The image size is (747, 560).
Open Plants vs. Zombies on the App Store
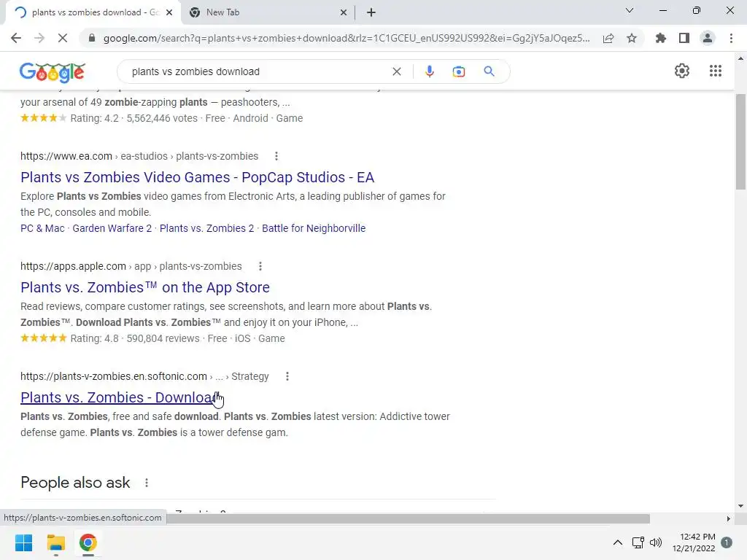[x=145, y=287]
